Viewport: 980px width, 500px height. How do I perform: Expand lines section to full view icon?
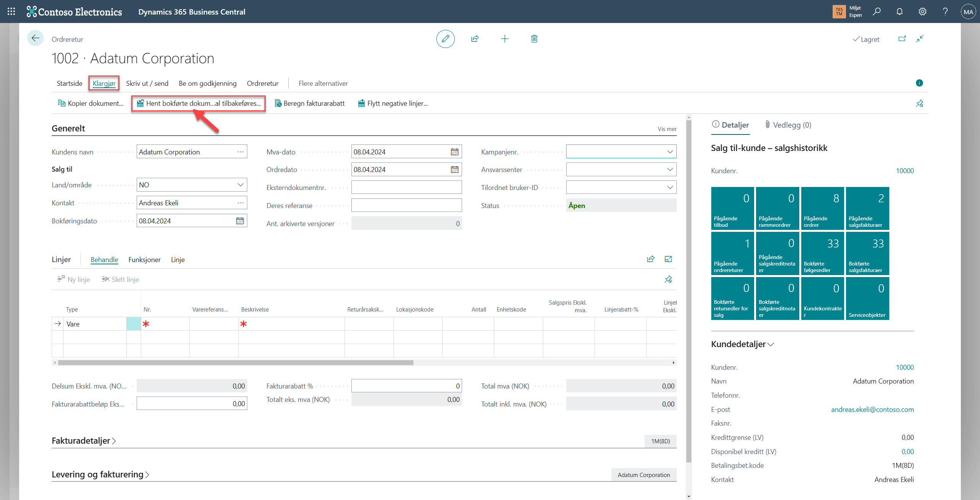668,259
